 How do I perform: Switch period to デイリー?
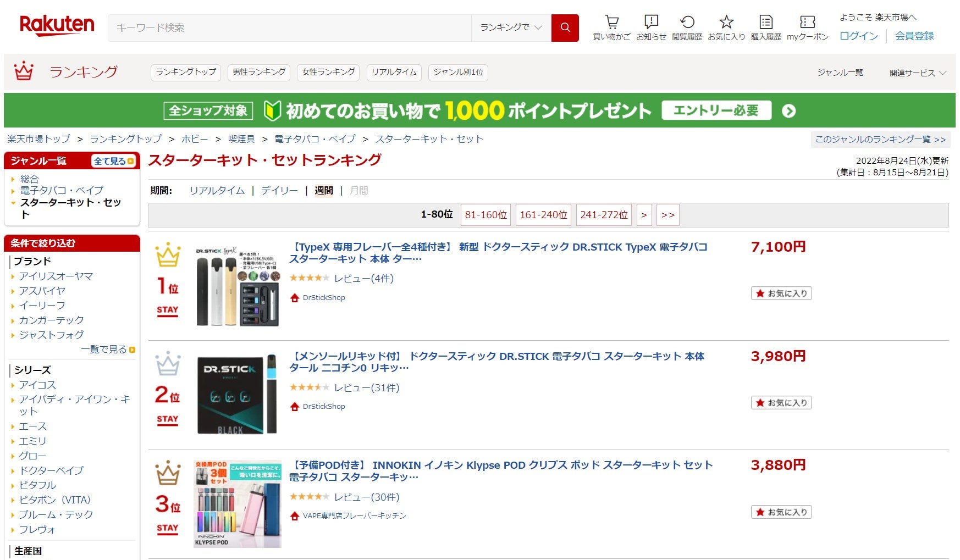(279, 191)
